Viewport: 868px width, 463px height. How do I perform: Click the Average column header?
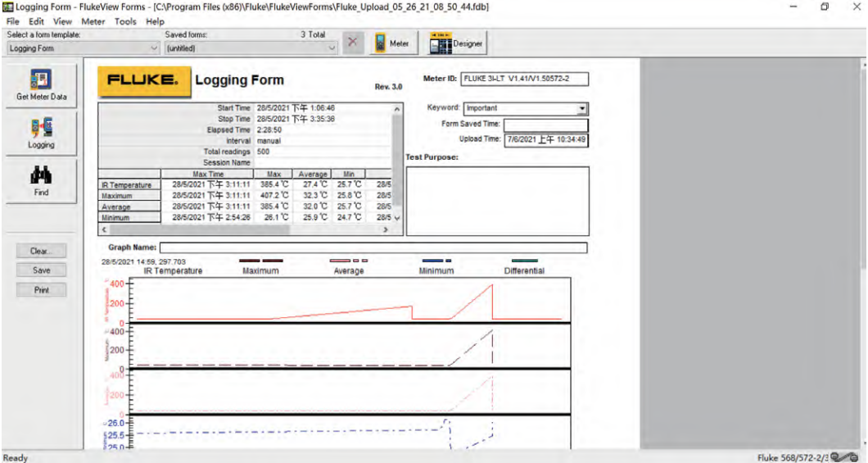(313, 174)
